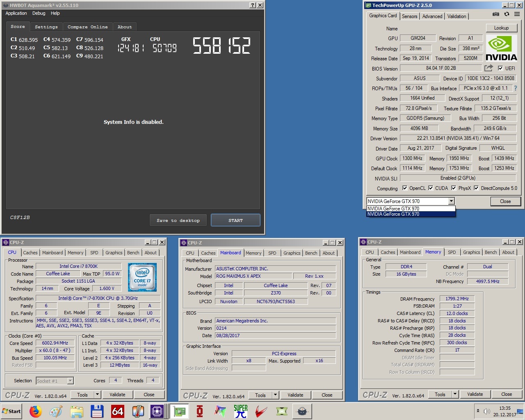
Task: Take a GPU-Z screenshot with camera icon
Action: pos(496,14)
